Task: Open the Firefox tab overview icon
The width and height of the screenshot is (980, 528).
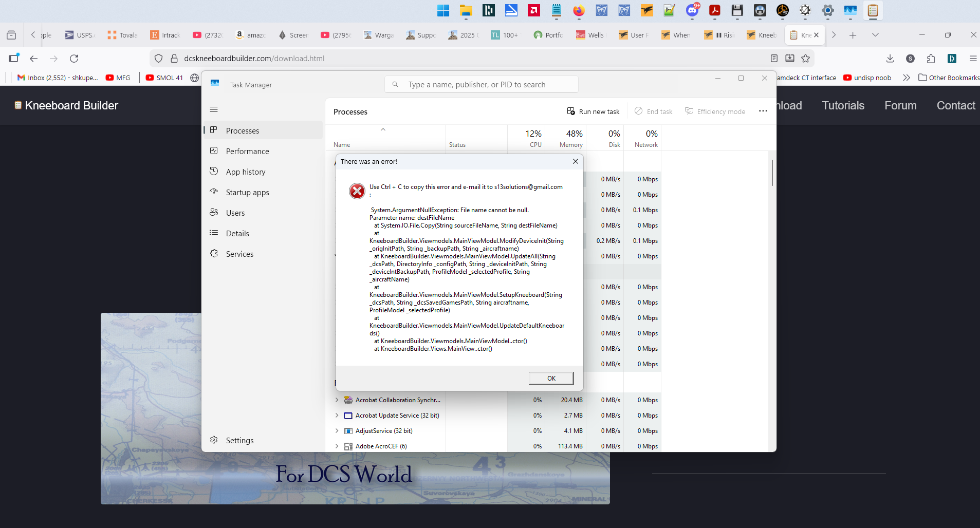Action: tap(11, 35)
